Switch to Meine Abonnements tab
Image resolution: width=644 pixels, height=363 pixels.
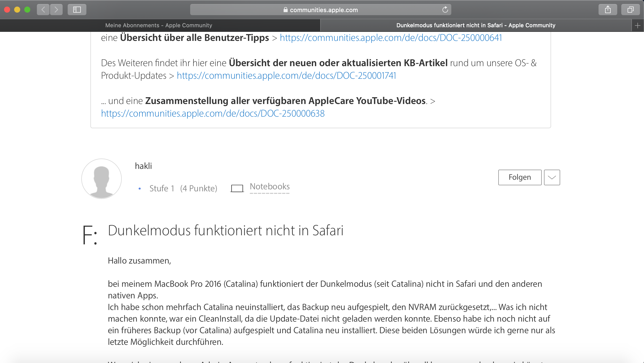coord(159,25)
